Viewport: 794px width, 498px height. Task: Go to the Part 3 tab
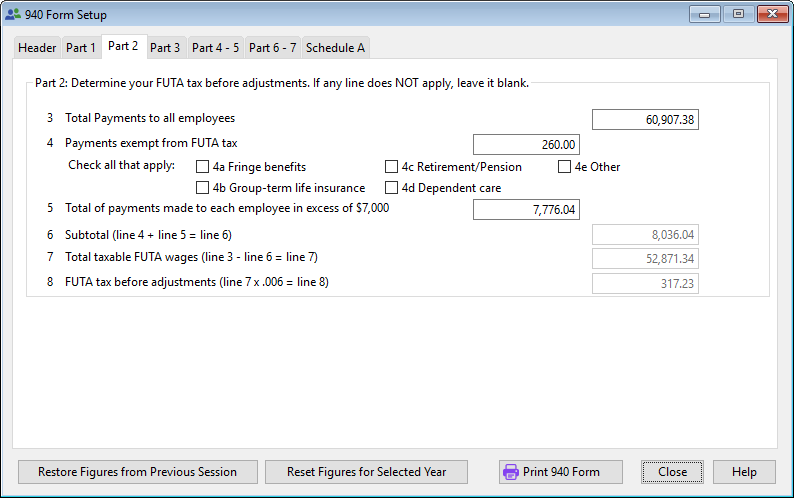pos(165,48)
